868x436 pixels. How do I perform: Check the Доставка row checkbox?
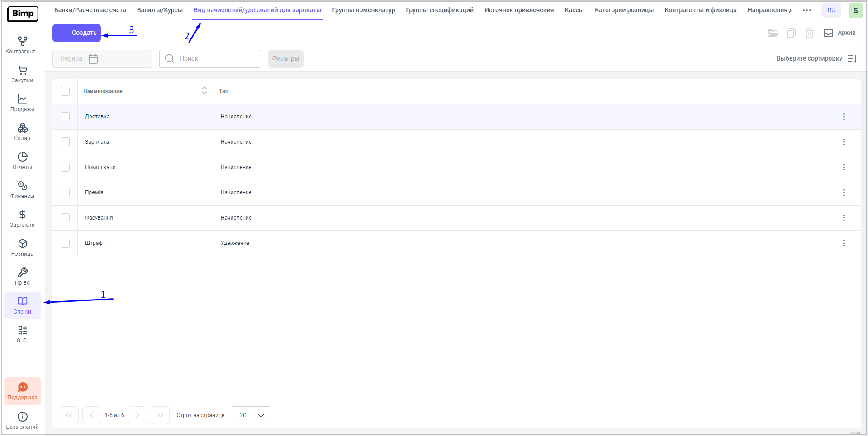click(65, 117)
